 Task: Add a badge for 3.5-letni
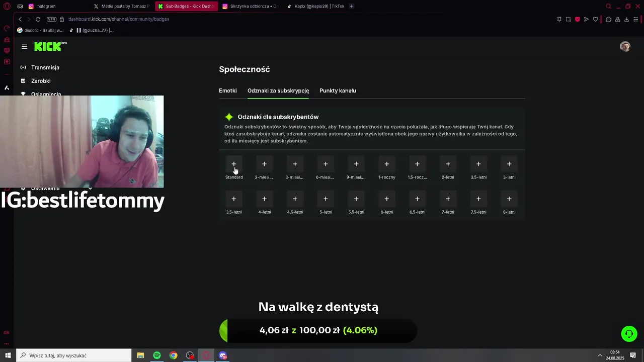(x=234, y=199)
